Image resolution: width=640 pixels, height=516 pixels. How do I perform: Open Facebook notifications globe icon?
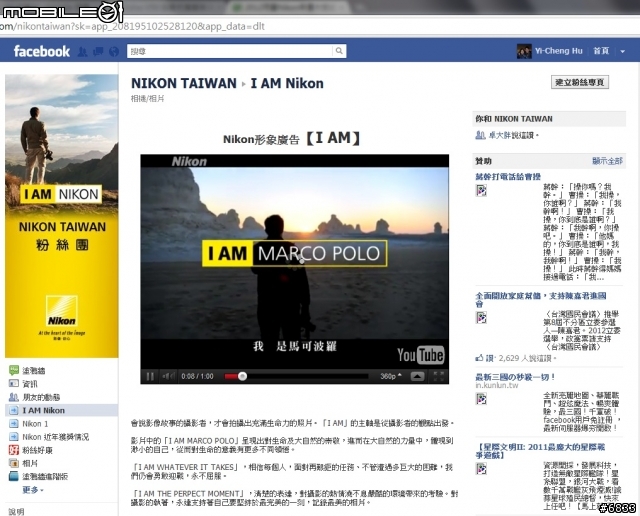(x=114, y=51)
